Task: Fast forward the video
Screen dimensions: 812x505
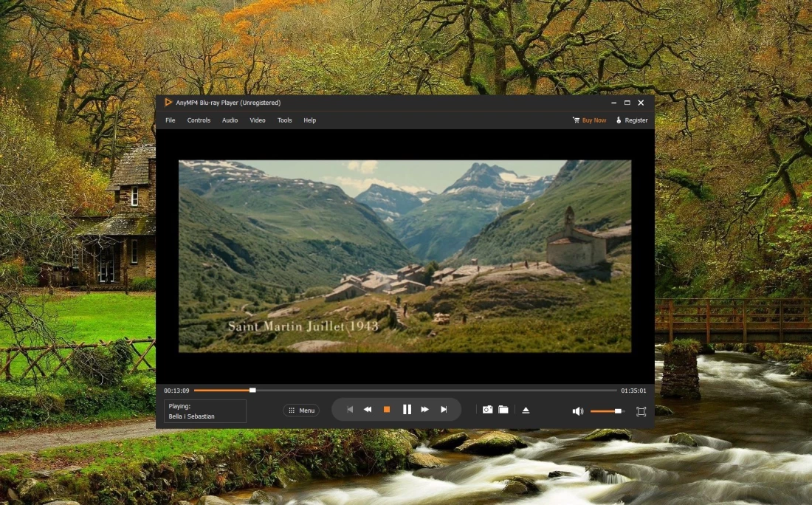Action: pos(425,410)
